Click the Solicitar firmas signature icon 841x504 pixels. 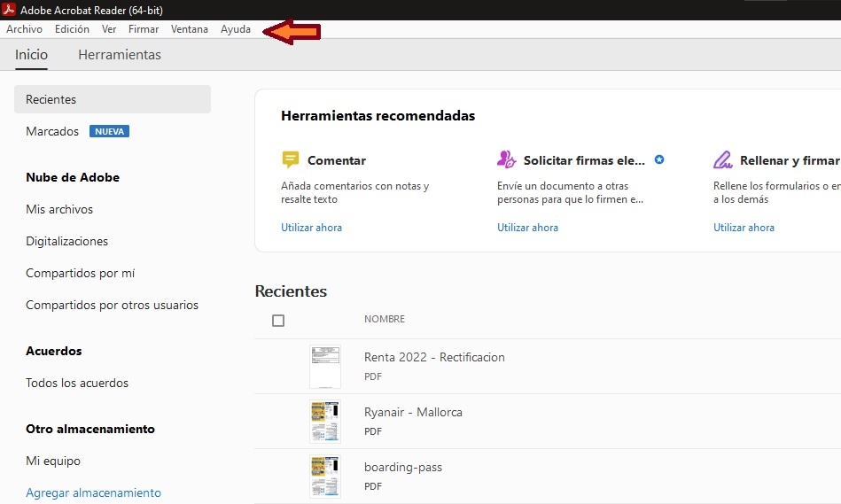coord(506,159)
